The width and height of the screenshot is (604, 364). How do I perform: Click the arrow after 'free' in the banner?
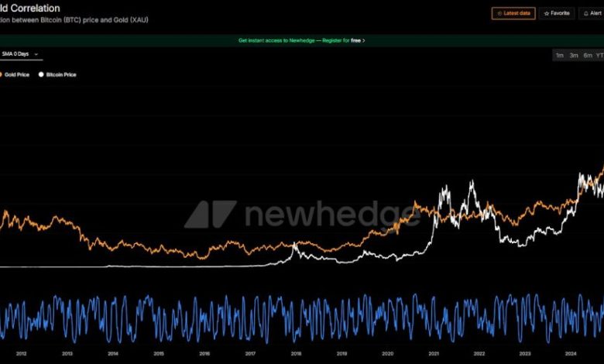pyautogui.click(x=364, y=40)
